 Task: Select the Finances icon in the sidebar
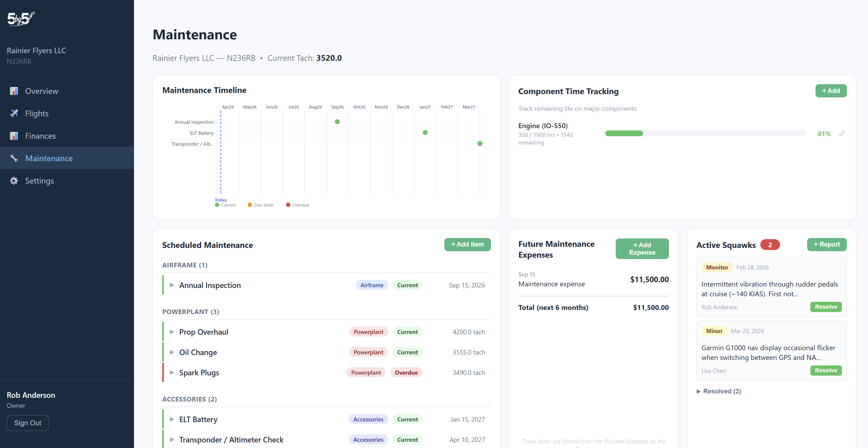(14, 136)
